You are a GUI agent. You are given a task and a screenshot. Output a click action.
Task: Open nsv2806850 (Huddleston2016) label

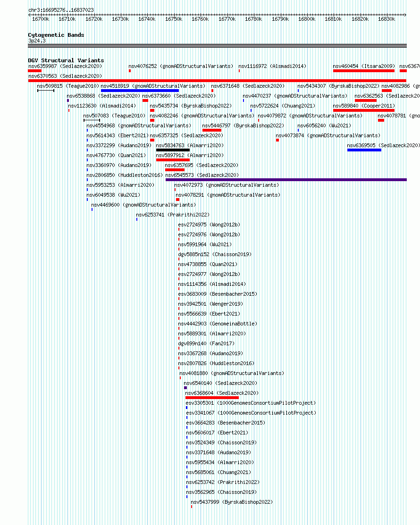point(125,175)
